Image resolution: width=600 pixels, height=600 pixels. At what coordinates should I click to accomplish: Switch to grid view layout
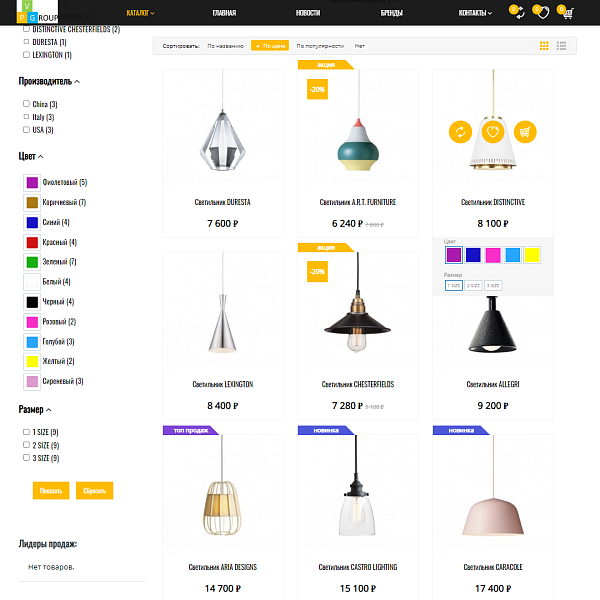click(544, 45)
